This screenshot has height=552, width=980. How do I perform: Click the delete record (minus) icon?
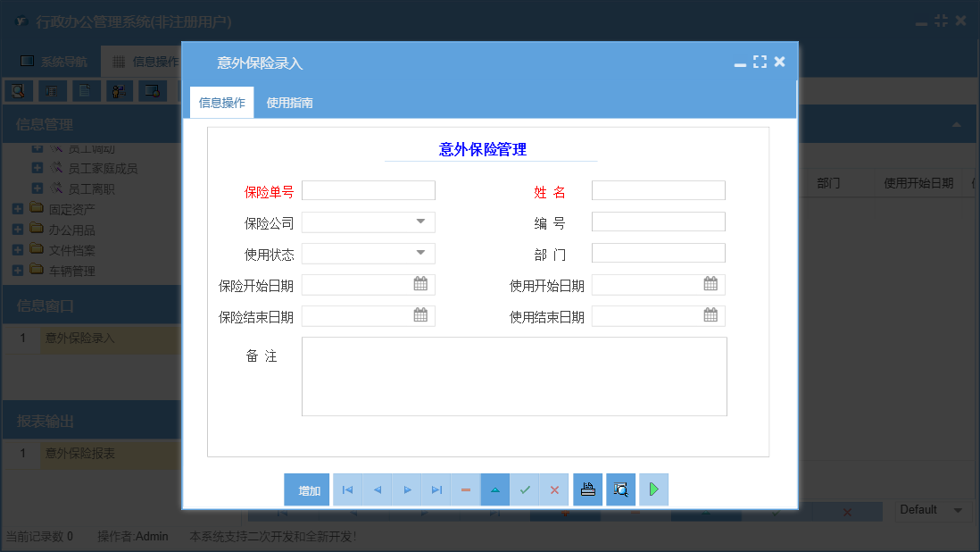465,489
